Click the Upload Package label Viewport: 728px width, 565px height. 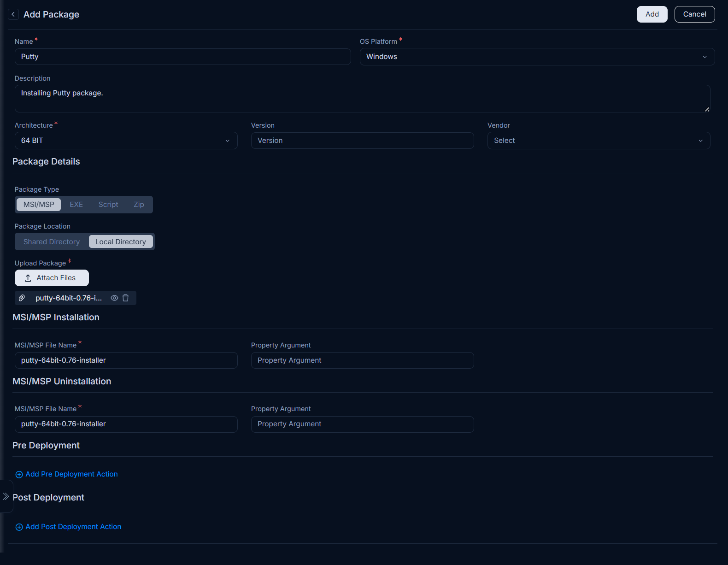pos(40,263)
